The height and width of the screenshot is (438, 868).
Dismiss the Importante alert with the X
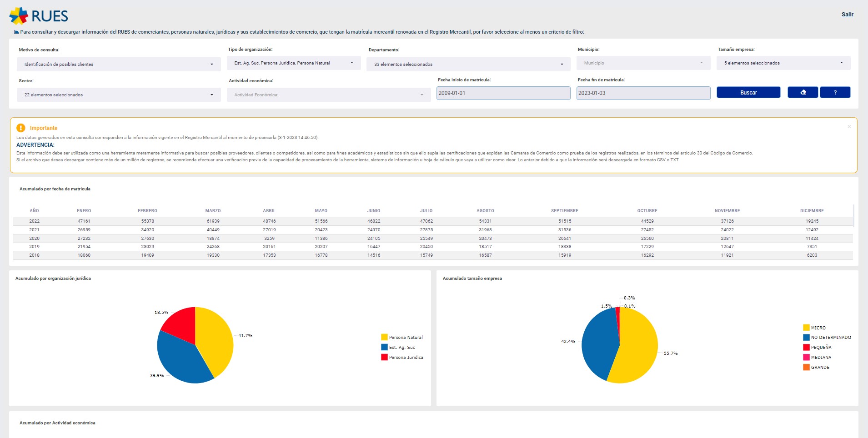point(849,127)
